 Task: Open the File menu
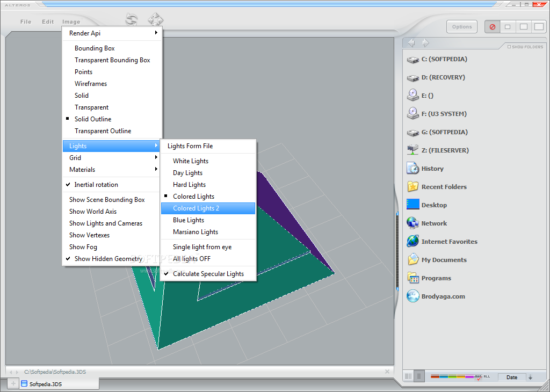click(26, 21)
